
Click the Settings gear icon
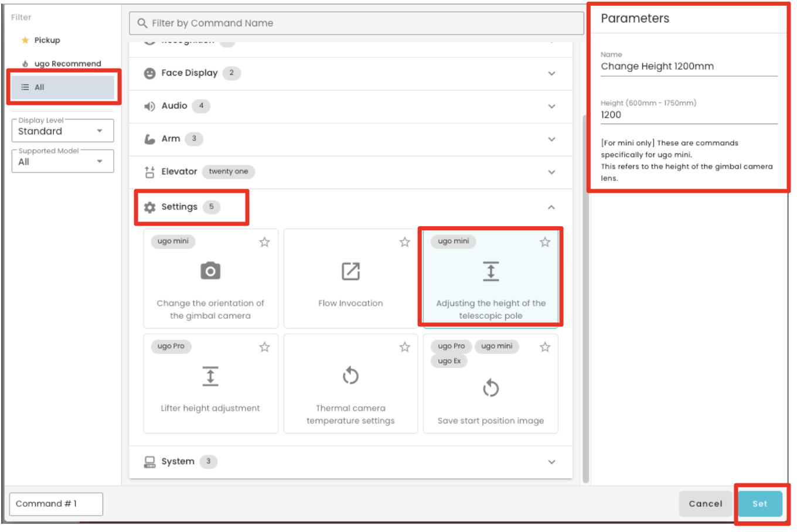click(150, 207)
